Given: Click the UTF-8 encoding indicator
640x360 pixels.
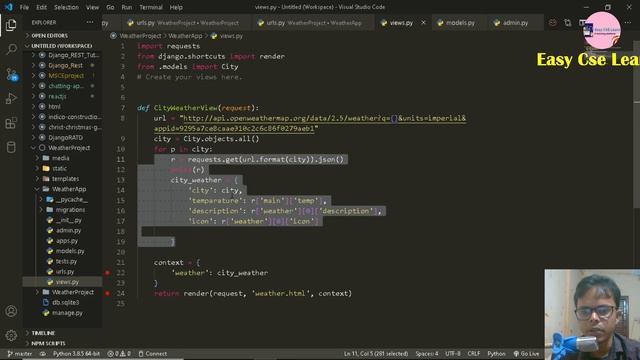Looking at the screenshot, I should tap(453, 354).
